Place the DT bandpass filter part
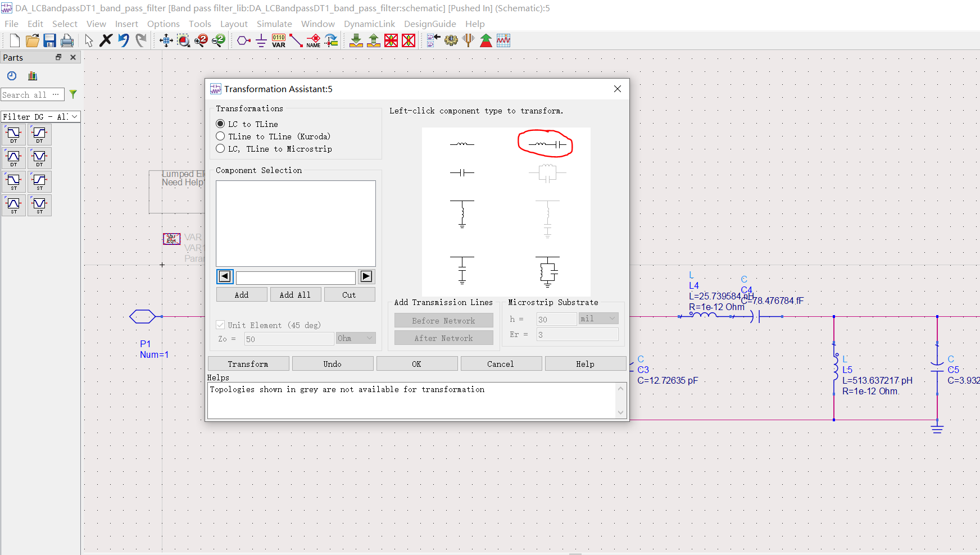 click(x=13, y=158)
